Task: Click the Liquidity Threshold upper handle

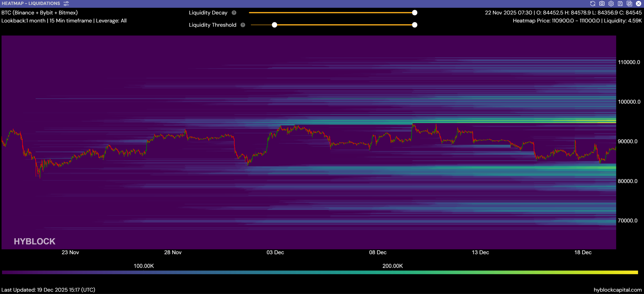Action: click(414, 25)
